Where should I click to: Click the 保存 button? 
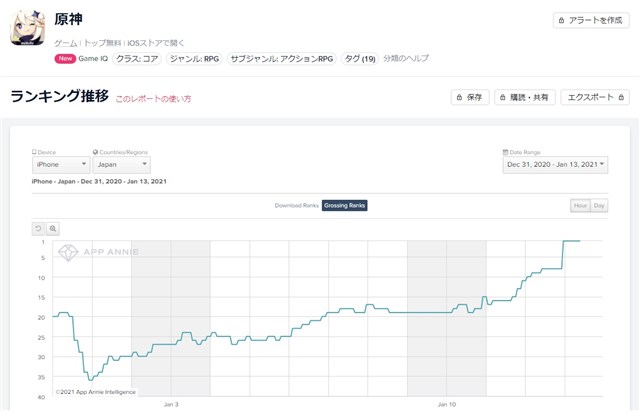[470, 97]
